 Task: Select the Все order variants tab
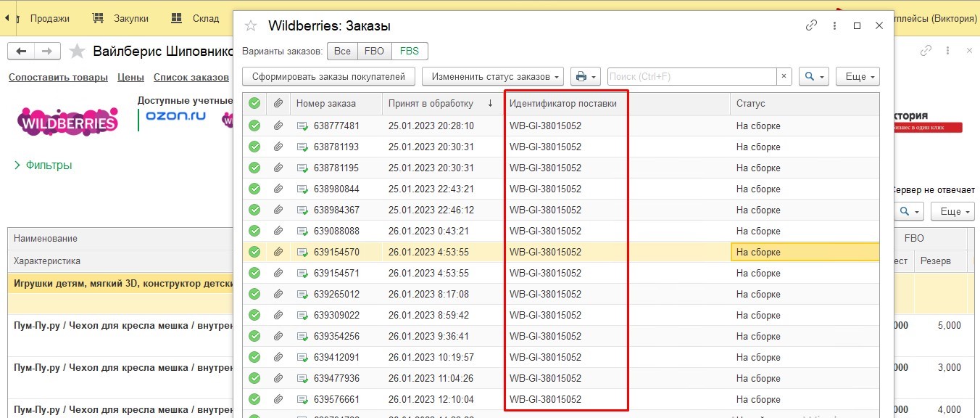click(342, 52)
